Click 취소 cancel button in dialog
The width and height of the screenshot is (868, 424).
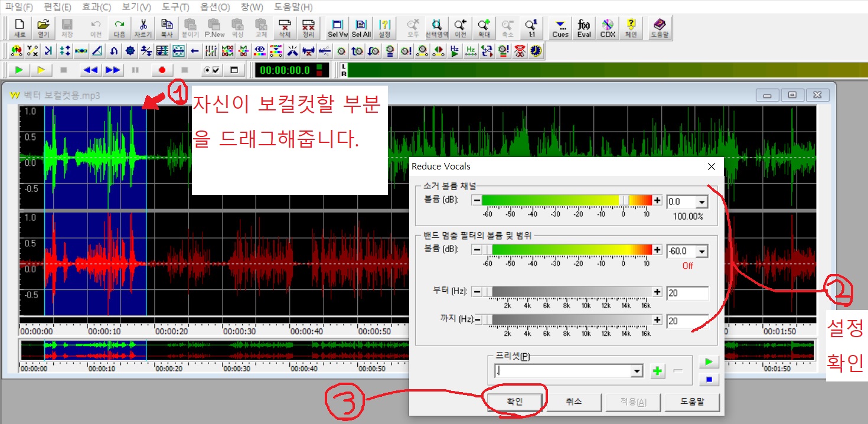click(574, 402)
